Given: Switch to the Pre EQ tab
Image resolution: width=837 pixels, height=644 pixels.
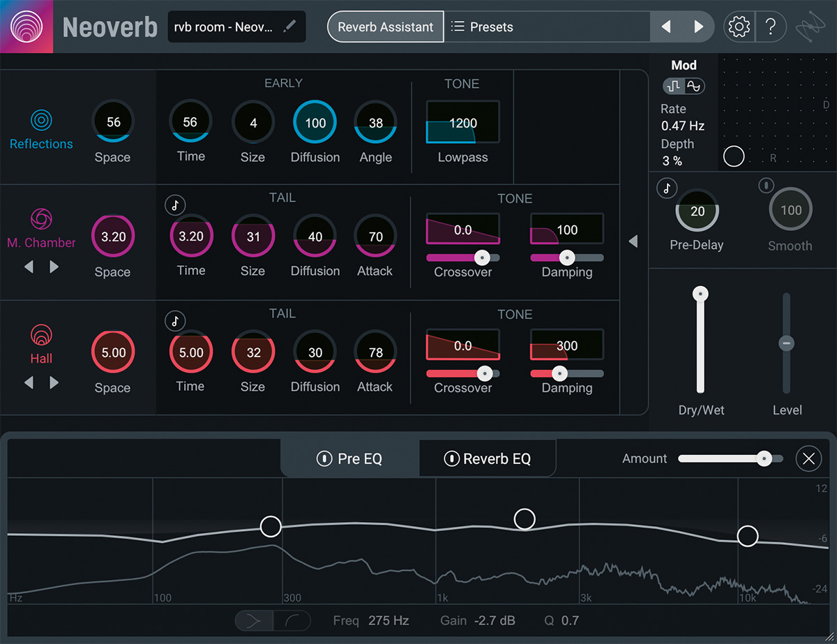Looking at the screenshot, I should point(349,459).
